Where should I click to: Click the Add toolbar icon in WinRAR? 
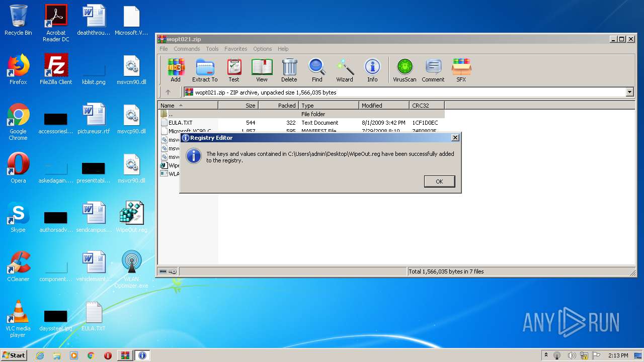(176, 70)
